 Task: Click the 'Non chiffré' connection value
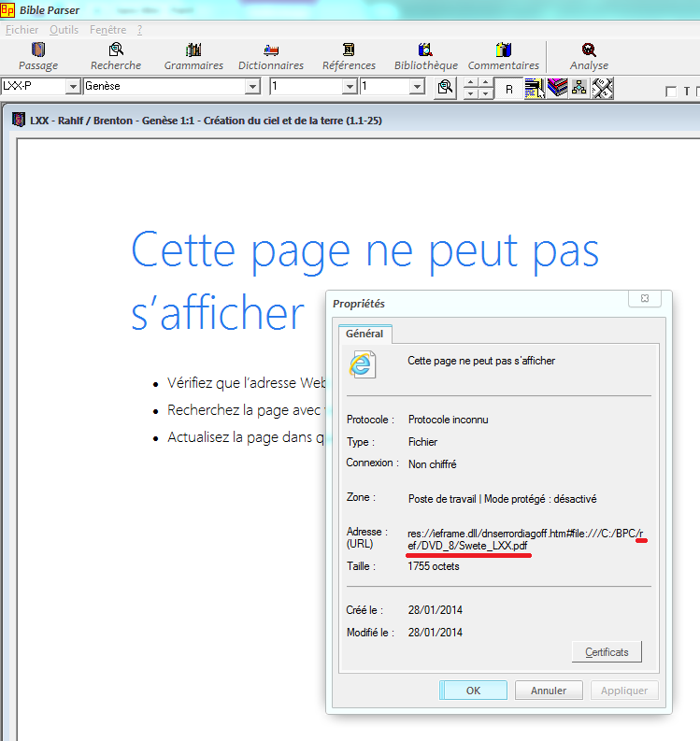tap(433, 464)
